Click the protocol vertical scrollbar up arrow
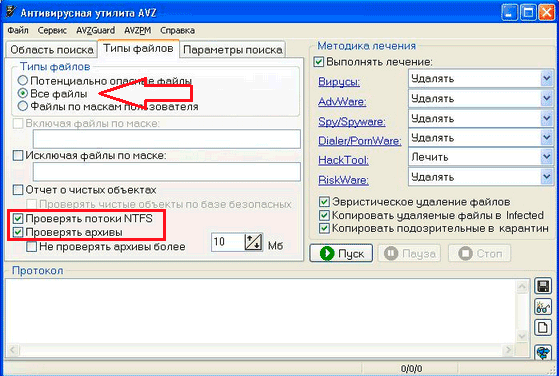559x376 pixels. click(x=522, y=287)
